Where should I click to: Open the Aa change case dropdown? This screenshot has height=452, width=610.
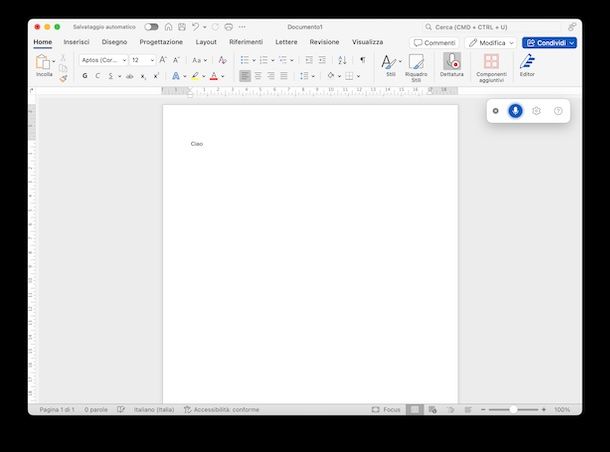click(199, 60)
